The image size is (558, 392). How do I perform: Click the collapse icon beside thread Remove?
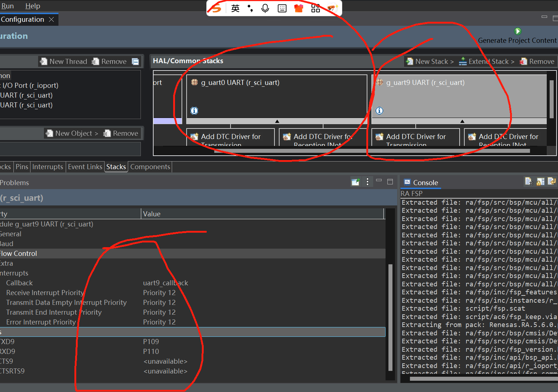click(x=135, y=61)
